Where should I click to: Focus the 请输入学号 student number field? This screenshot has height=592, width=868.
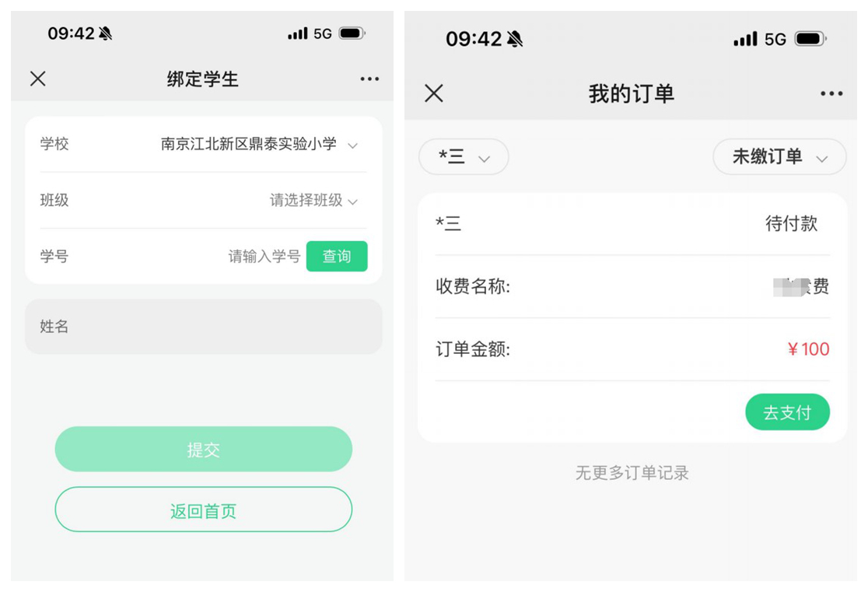[264, 257]
